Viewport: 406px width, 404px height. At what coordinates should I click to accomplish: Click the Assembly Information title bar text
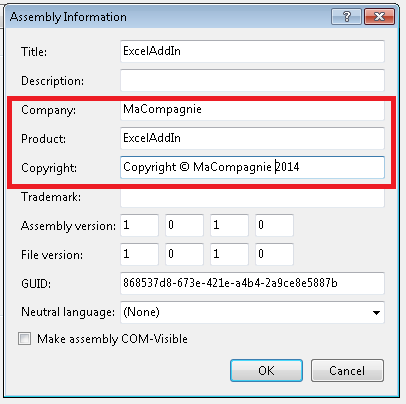[x=68, y=17]
